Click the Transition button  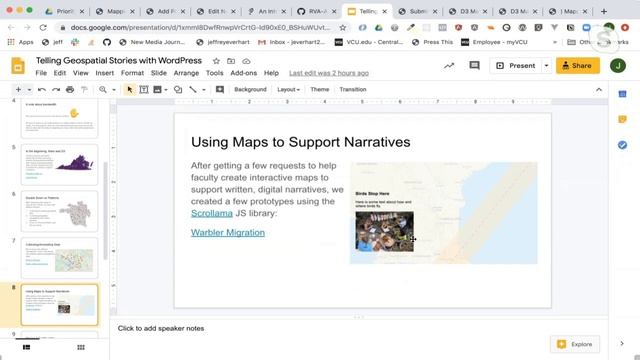[x=353, y=89]
